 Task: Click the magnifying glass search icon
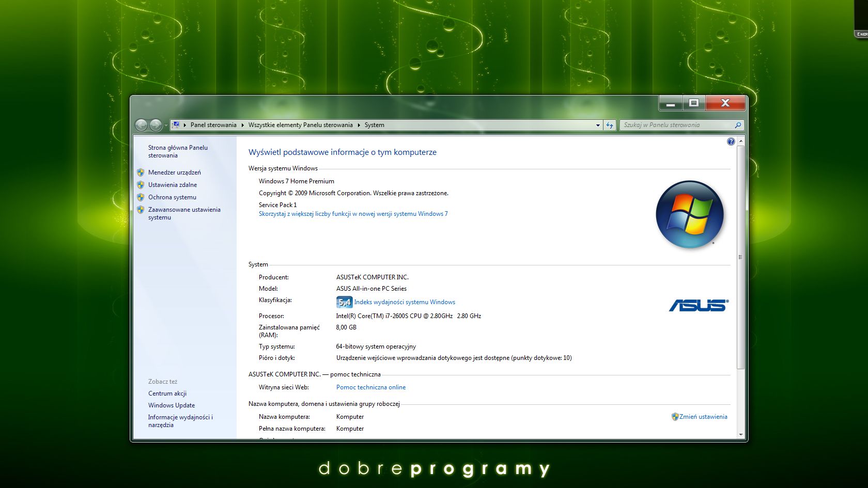tap(738, 125)
